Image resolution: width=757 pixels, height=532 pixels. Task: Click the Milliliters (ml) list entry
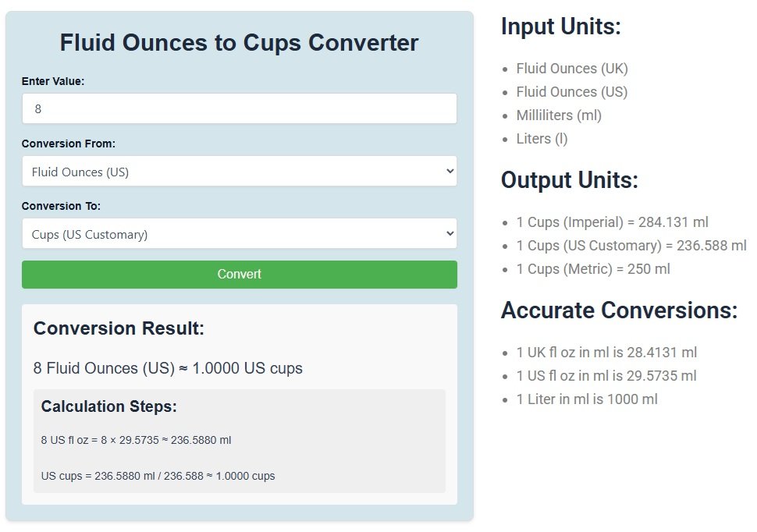[x=560, y=115]
